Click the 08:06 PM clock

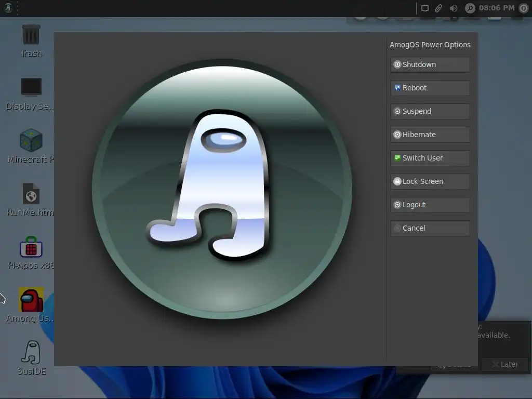click(497, 8)
